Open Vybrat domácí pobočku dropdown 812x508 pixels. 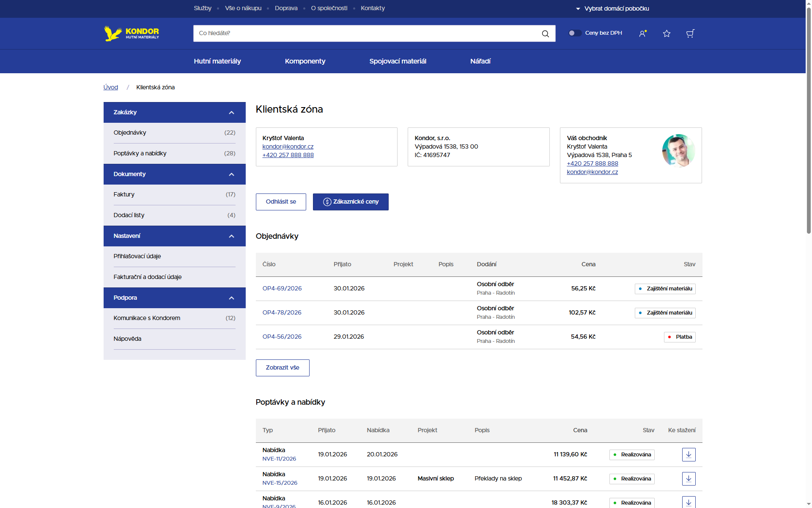click(x=612, y=8)
